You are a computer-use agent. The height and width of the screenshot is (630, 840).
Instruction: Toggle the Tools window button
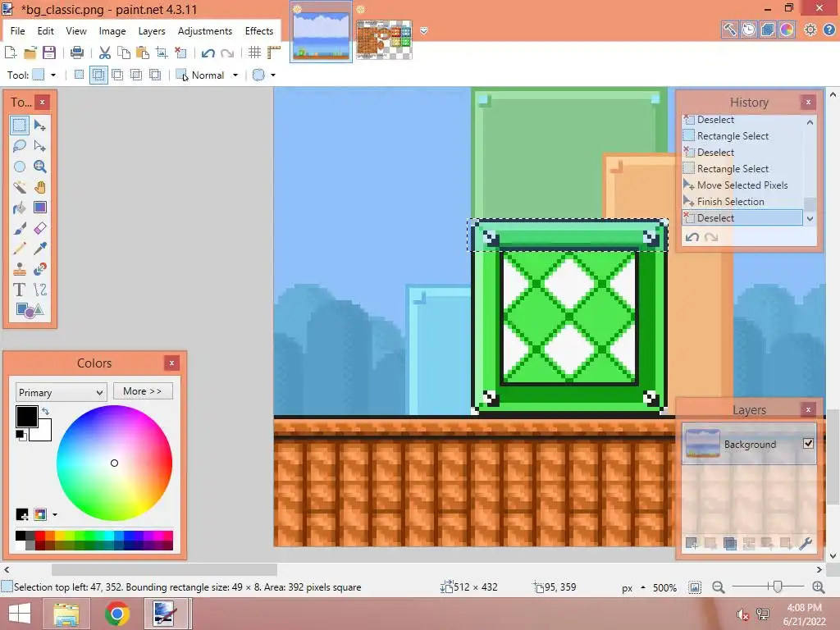tap(729, 30)
